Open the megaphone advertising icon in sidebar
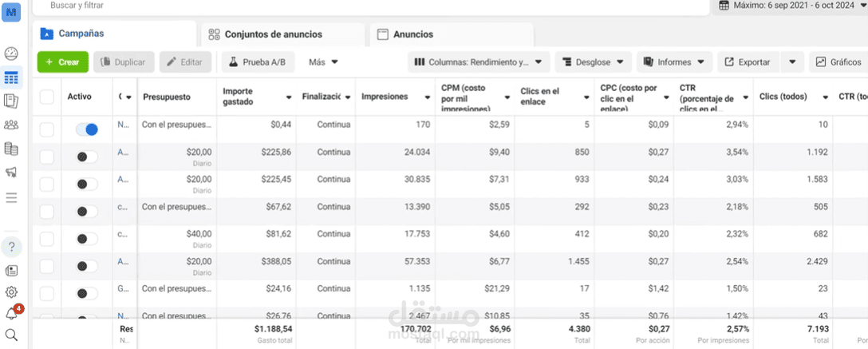 click(x=11, y=172)
